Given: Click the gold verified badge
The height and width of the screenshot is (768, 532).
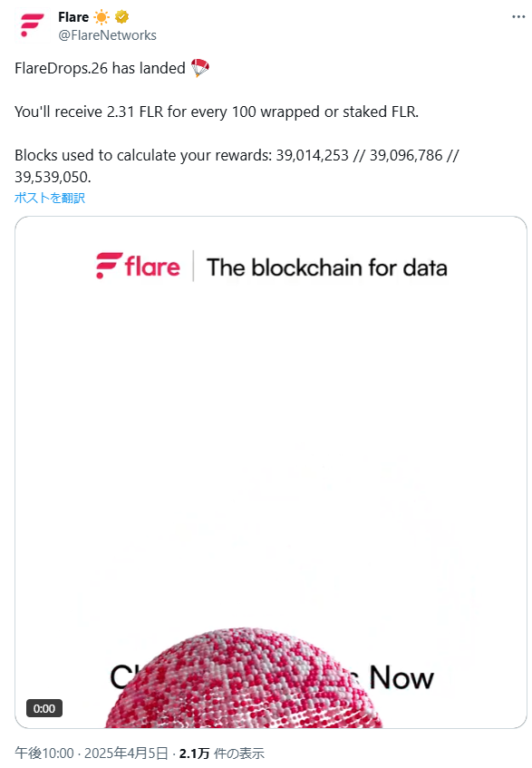Looking at the screenshot, I should click(x=121, y=17).
